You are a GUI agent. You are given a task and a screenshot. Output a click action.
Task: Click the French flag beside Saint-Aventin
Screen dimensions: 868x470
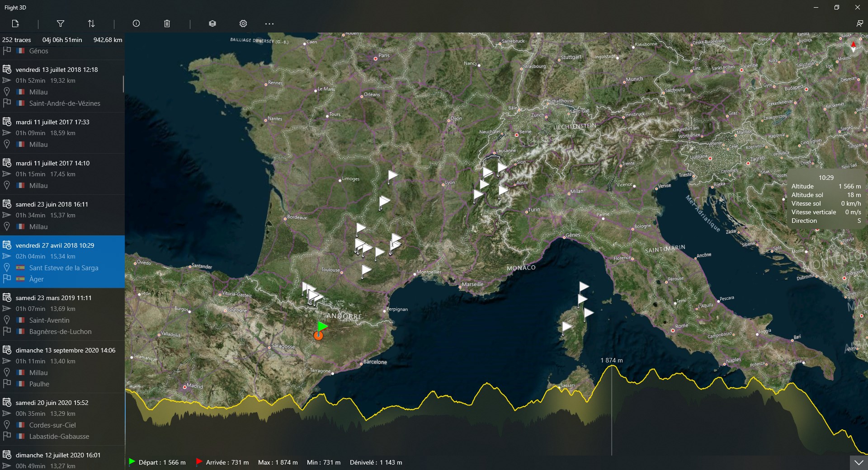point(20,320)
